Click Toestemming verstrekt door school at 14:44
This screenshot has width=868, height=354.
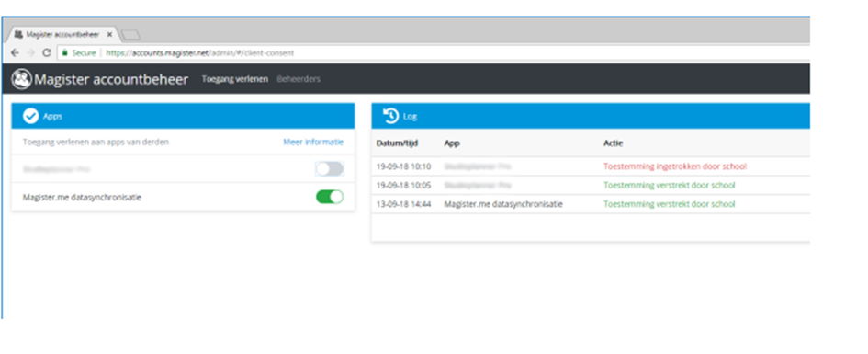coord(670,204)
